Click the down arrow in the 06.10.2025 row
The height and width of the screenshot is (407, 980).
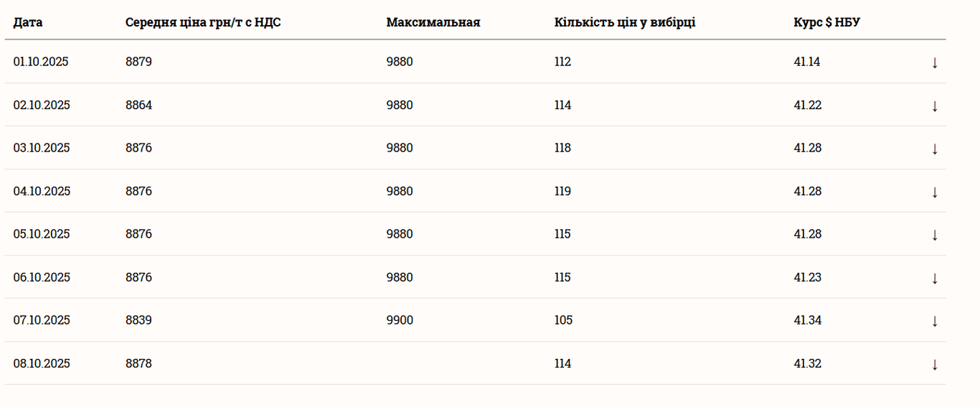(934, 278)
